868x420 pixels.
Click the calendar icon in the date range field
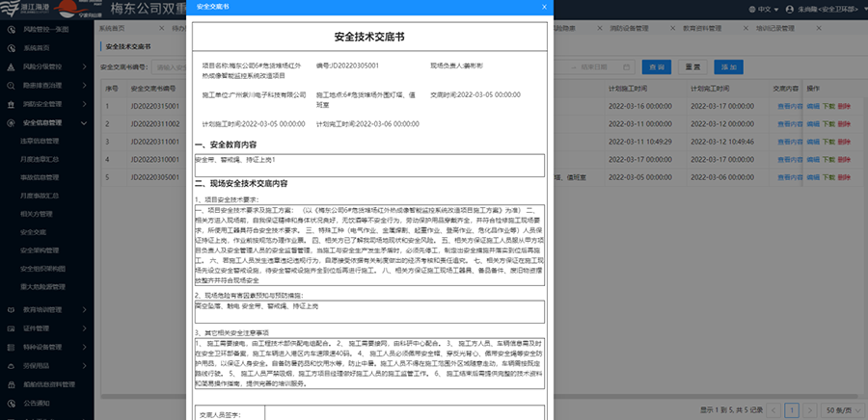626,67
